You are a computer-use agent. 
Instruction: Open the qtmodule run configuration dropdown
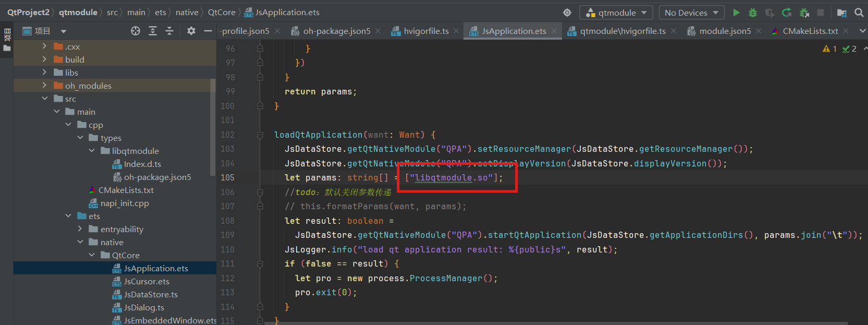617,13
